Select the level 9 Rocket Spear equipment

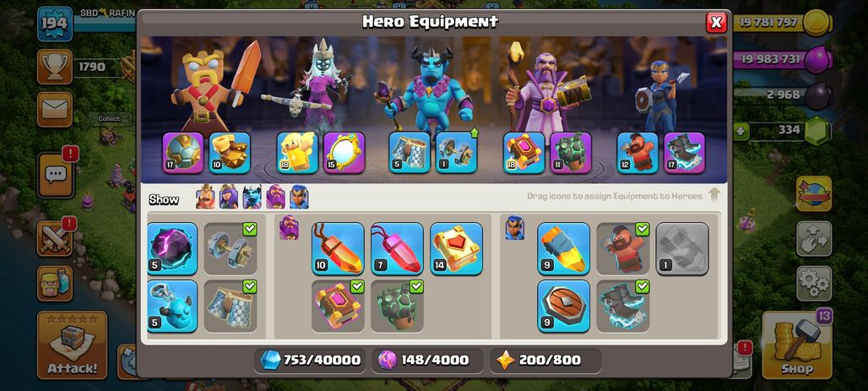563,248
